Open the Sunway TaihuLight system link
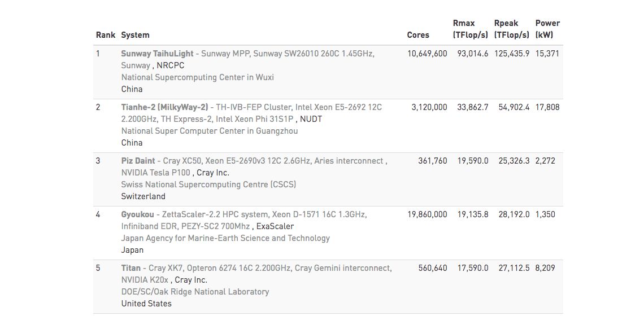The width and height of the screenshot is (644, 316). point(157,54)
